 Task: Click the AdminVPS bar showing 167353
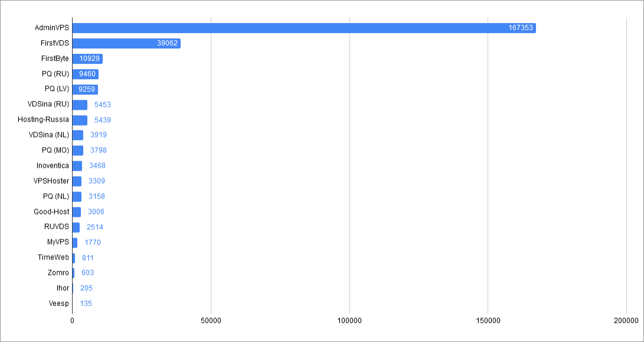[304, 28]
